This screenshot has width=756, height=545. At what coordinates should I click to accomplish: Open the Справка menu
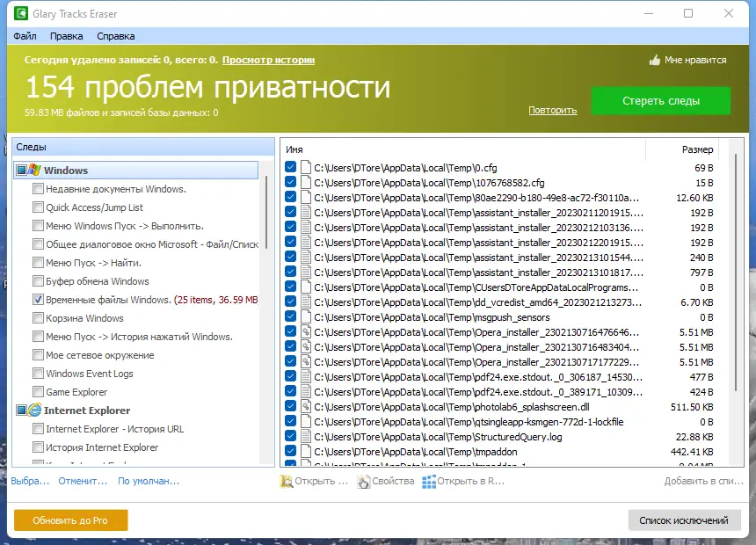click(115, 36)
